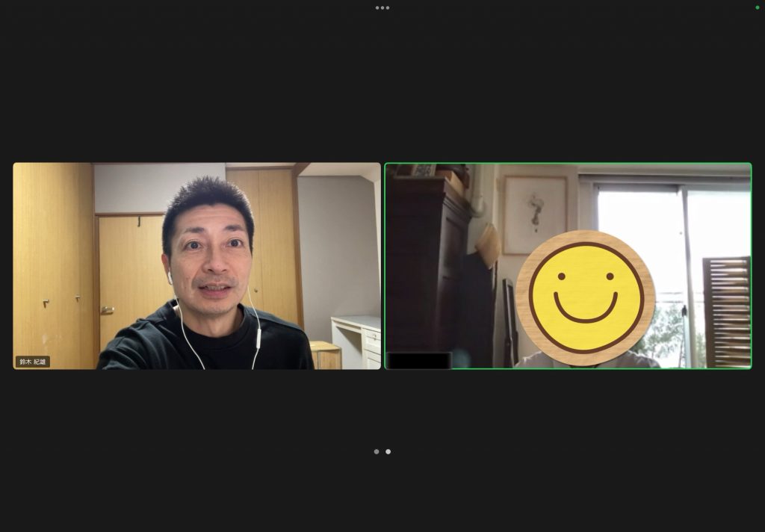Click the wooden stool in left video
This screenshot has width=765, height=532.
pyautogui.click(x=326, y=356)
